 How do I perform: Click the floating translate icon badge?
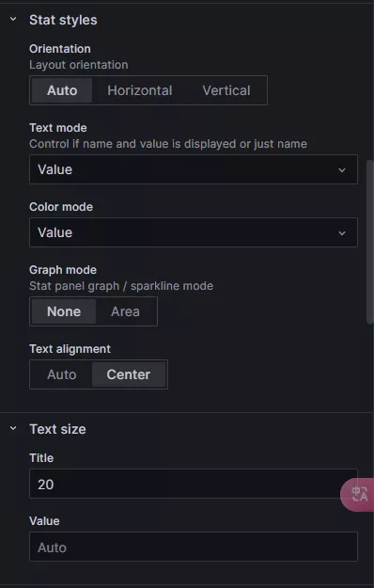357,494
